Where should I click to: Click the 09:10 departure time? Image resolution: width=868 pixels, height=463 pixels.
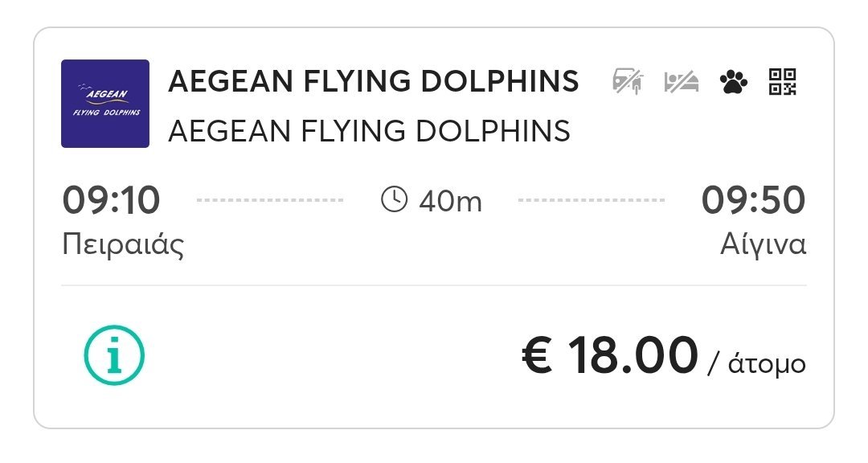[x=111, y=200]
